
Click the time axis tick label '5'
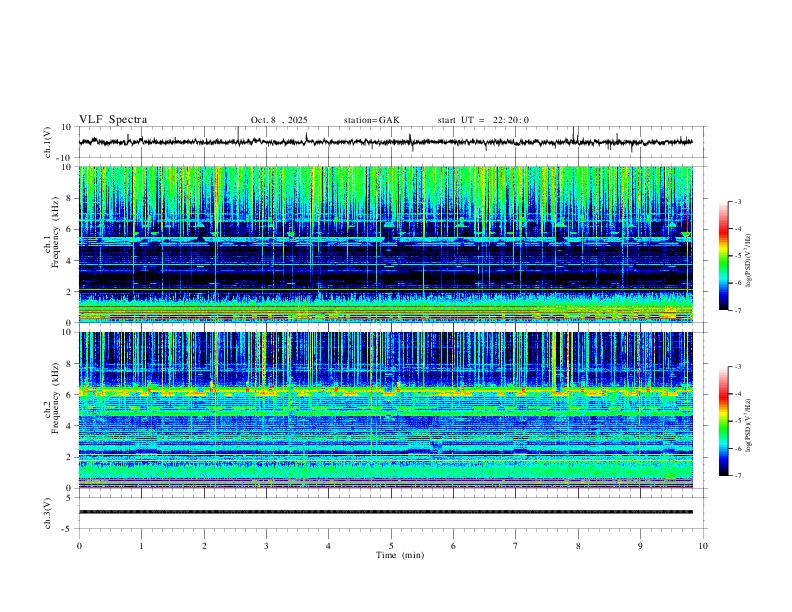(391, 546)
